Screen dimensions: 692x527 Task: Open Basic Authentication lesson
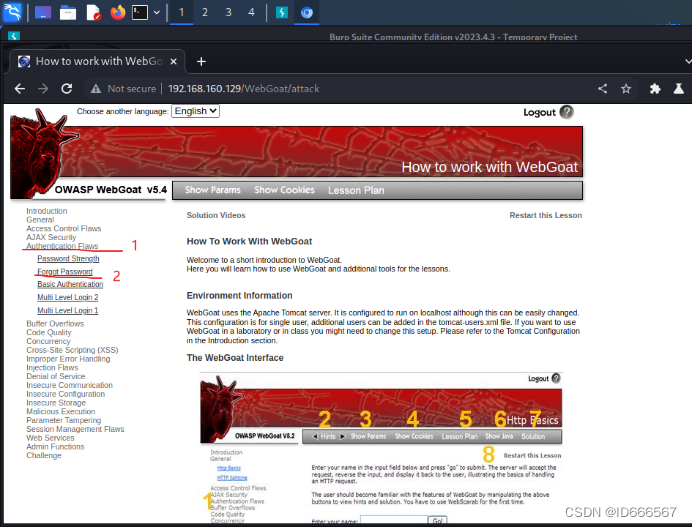(70, 284)
